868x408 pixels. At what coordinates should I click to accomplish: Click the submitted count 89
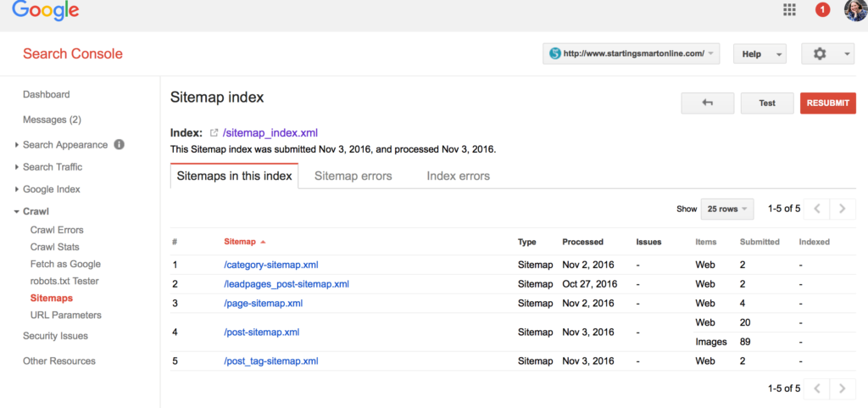pyautogui.click(x=745, y=342)
